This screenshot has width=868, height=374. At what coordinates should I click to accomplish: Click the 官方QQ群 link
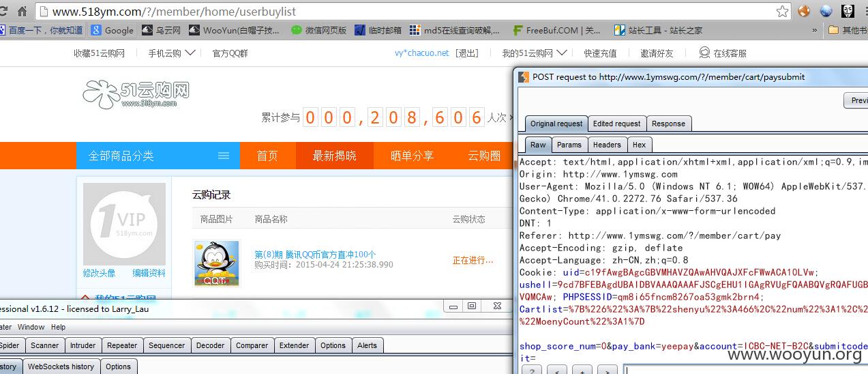(230, 53)
